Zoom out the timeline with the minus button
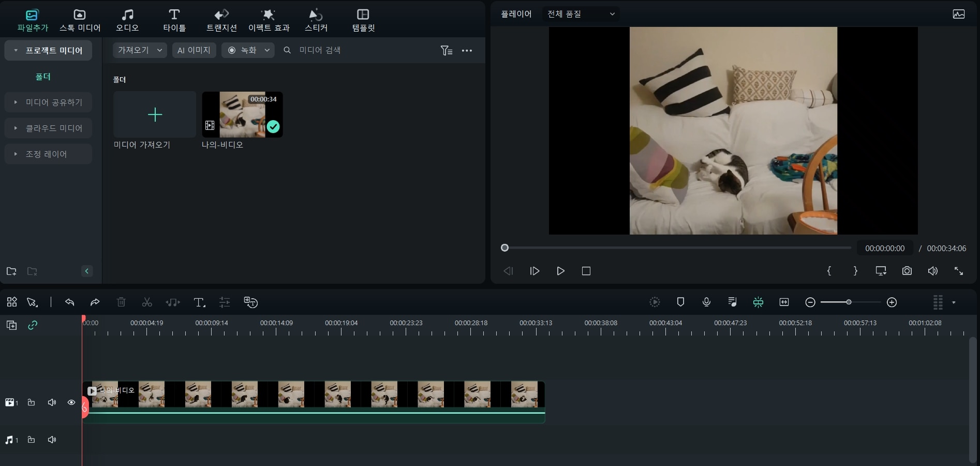This screenshot has width=980, height=466. click(x=810, y=302)
